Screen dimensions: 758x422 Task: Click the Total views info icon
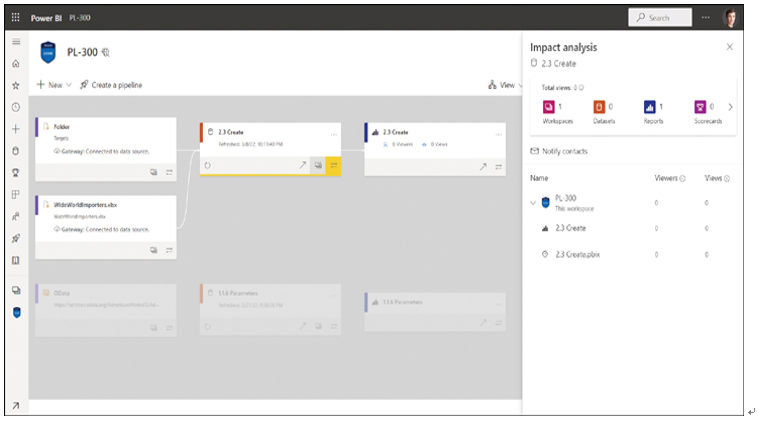point(581,87)
